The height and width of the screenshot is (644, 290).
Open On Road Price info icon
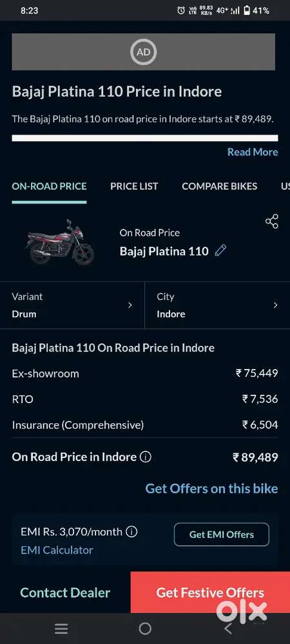146,457
